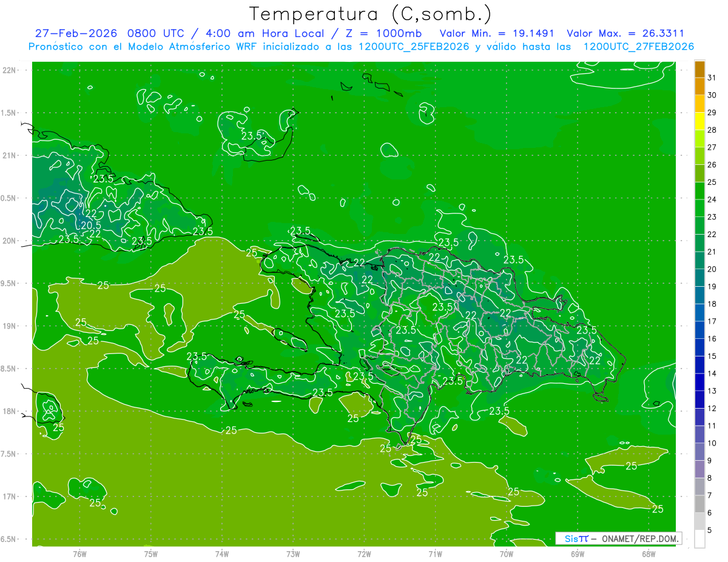Click the "5" label on color scale
Image resolution: width=728 pixels, height=562 pixels.
click(x=710, y=530)
